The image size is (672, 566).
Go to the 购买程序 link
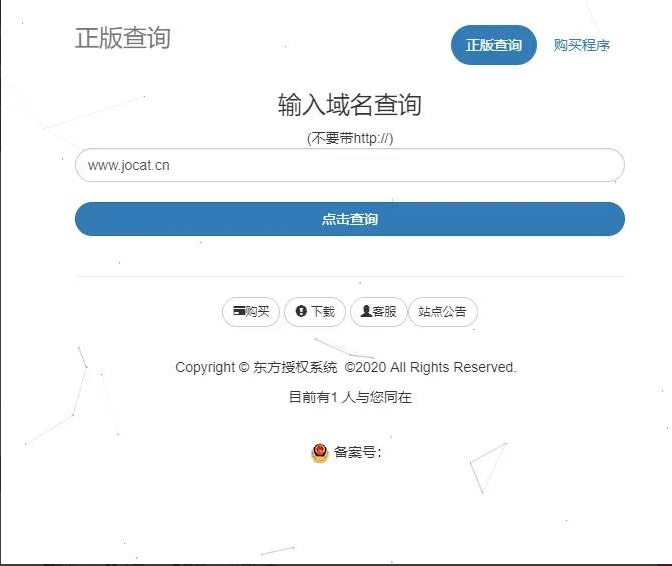[582, 45]
